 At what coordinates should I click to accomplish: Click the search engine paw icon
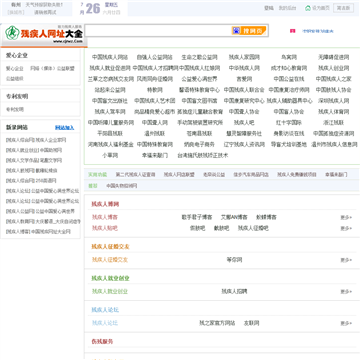[236, 31]
